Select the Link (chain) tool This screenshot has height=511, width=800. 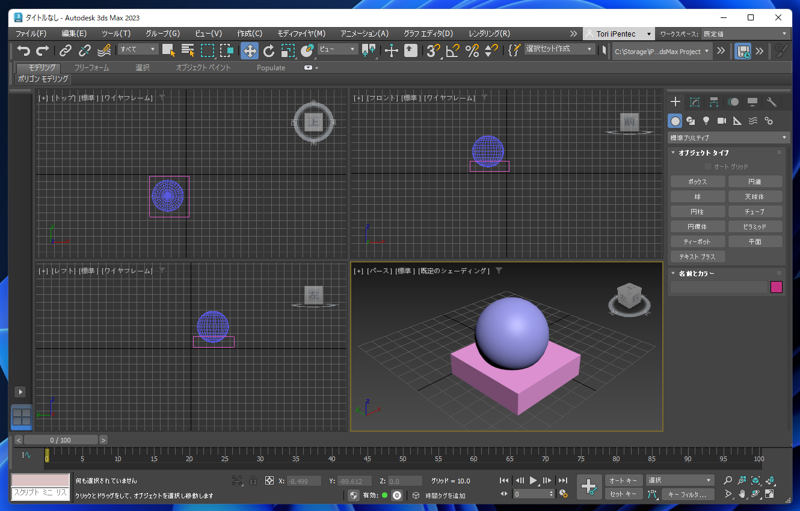click(65, 50)
